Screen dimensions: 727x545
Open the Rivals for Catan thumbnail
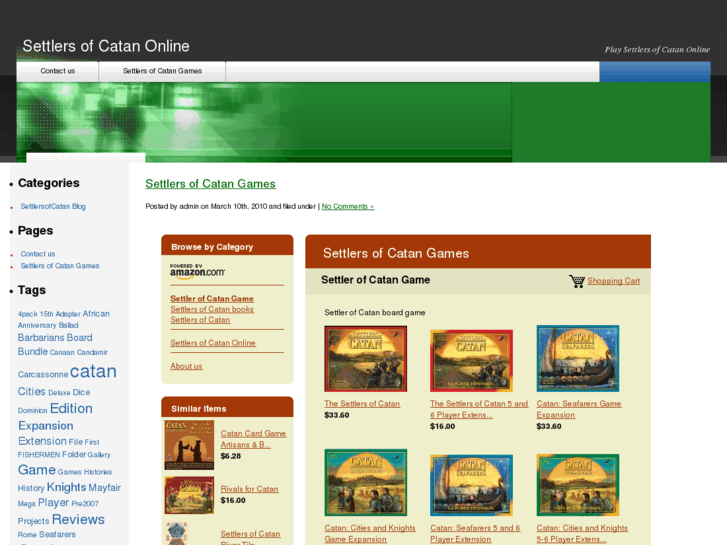[189, 495]
